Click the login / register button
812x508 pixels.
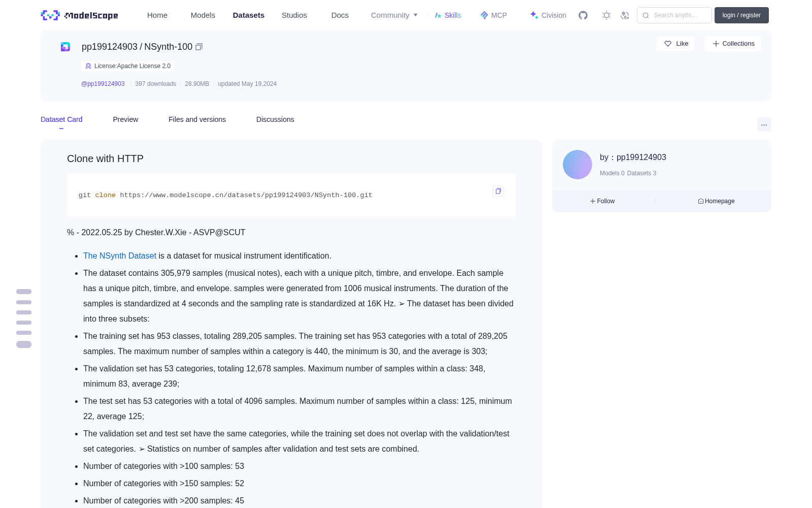(x=741, y=15)
